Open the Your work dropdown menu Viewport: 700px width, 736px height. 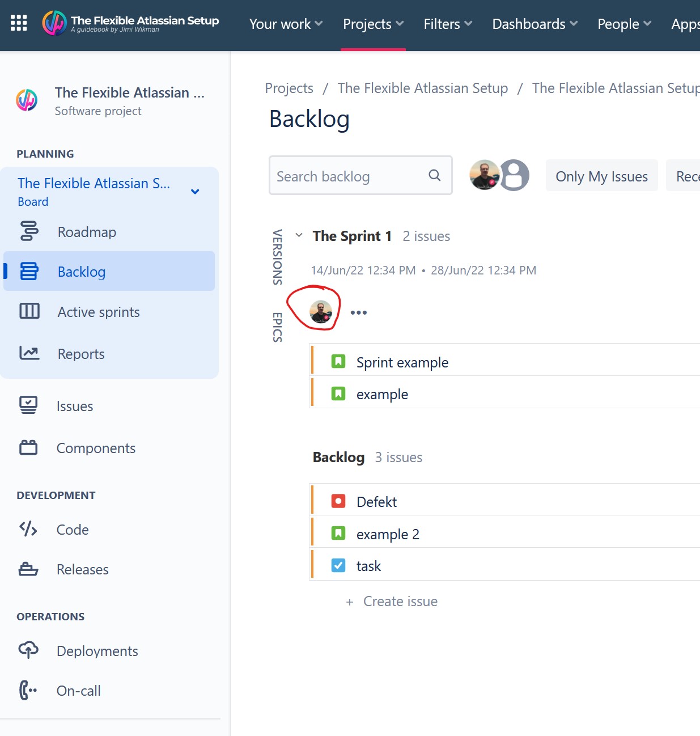[x=286, y=24]
